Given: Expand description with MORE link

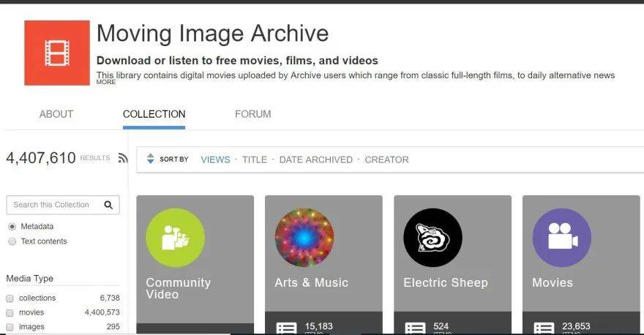Looking at the screenshot, I should click(x=106, y=82).
